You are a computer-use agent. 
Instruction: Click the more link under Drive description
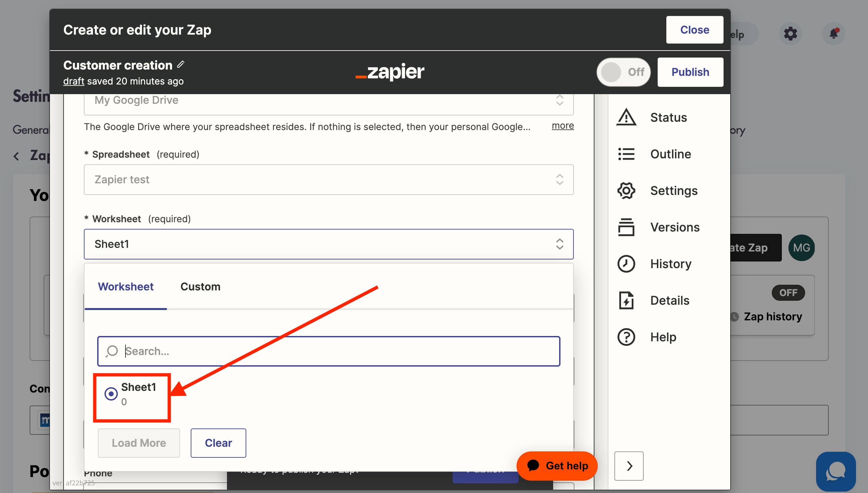(562, 126)
